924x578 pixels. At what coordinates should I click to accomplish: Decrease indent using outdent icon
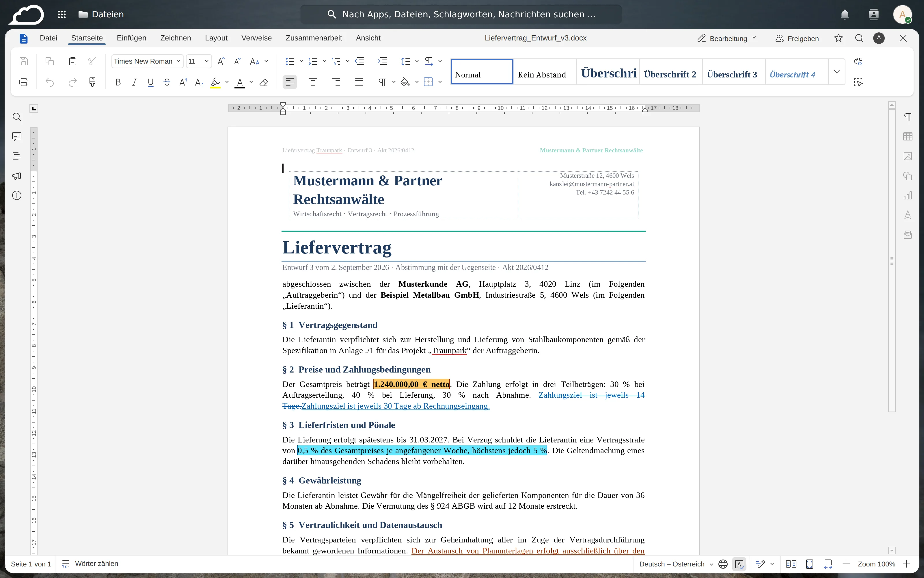pos(359,61)
